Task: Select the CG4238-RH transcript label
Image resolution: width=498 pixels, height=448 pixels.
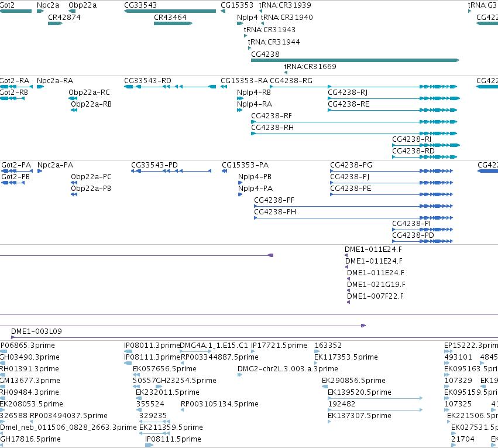Action: (x=273, y=128)
